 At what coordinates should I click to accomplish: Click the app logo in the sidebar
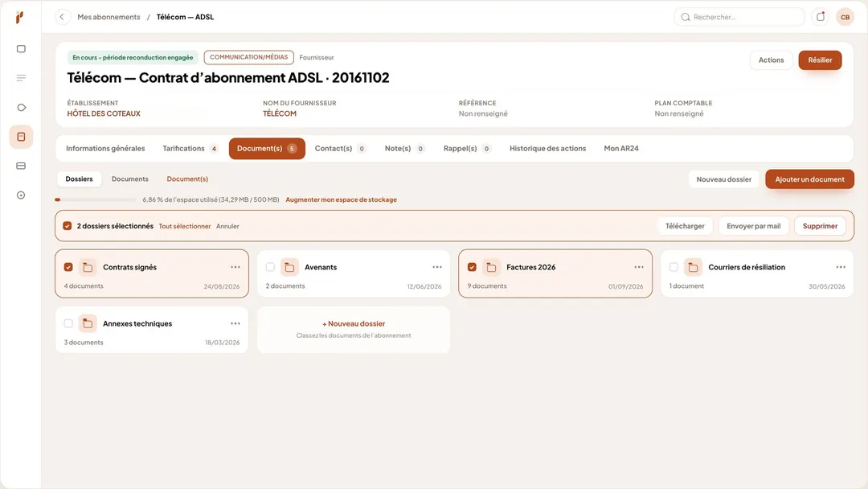(x=20, y=17)
